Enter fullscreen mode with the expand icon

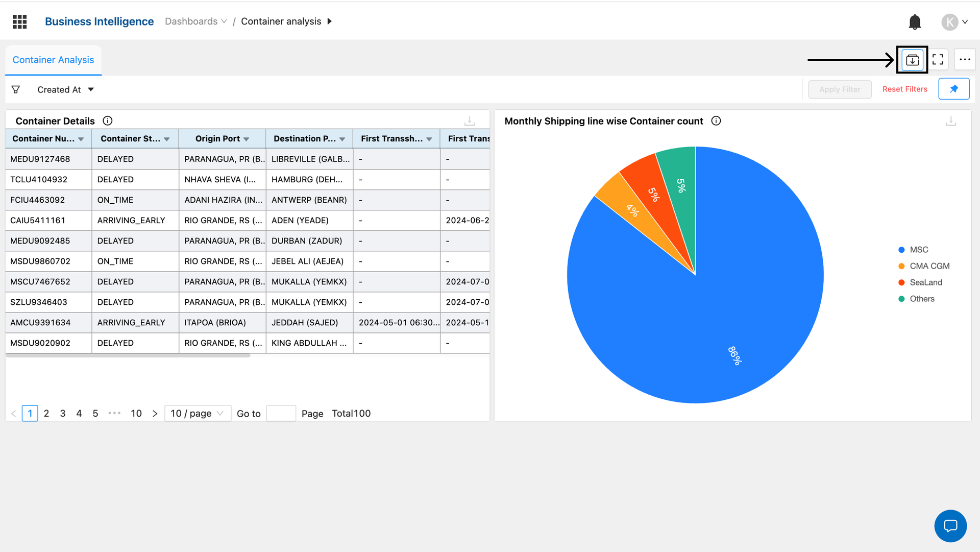(938, 60)
